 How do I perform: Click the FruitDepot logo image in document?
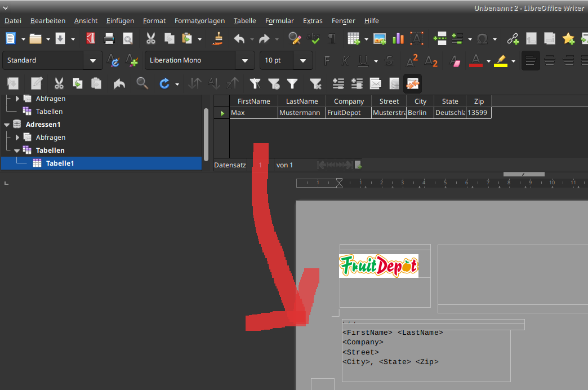(378, 266)
